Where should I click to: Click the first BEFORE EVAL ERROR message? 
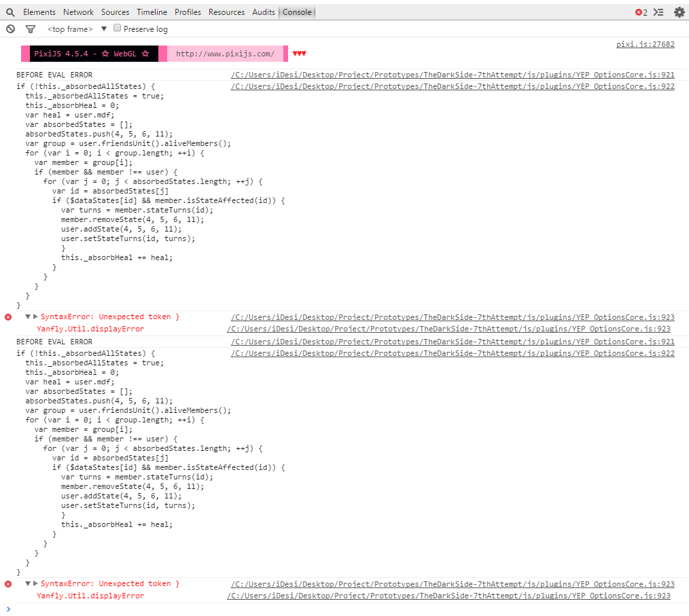click(x=54, y=75)
